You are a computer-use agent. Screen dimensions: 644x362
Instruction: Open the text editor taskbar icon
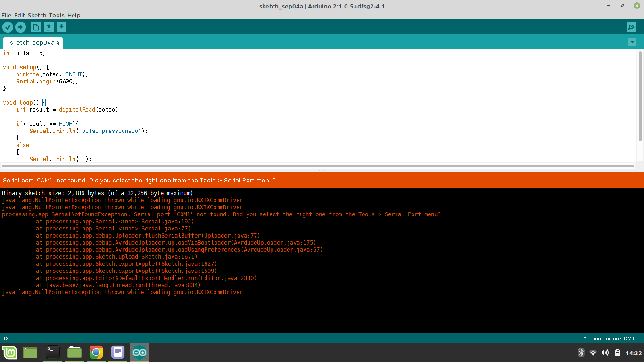pos(118,353)
